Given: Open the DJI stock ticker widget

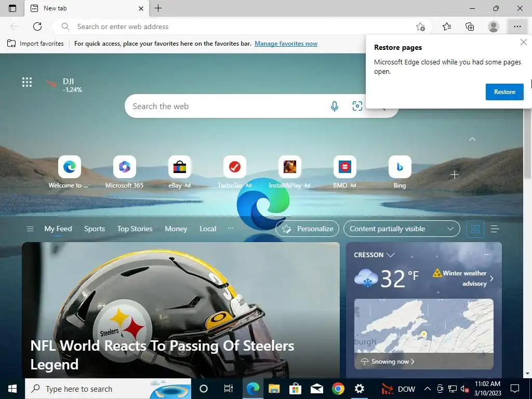Looking at the screenshot, I should click(64, 85).
